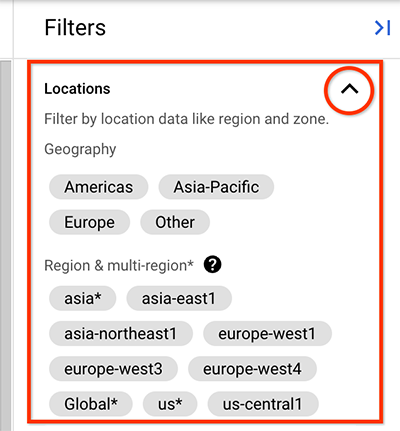
Task: Choose the europe-west1 region chip
Action: (267, 334)
